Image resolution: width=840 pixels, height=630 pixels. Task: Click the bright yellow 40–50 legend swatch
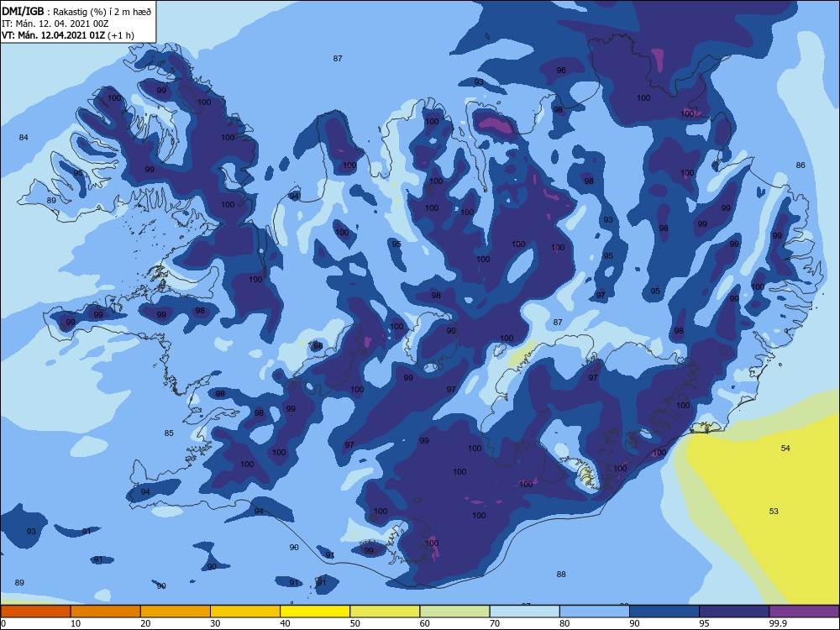coord(315,612)
